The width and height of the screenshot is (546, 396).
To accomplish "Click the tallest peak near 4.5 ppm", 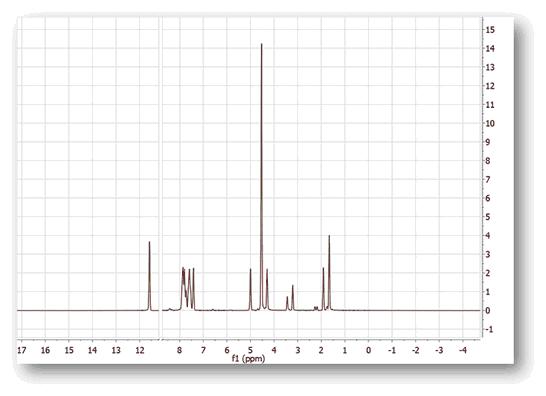I will tap(262, 177).
